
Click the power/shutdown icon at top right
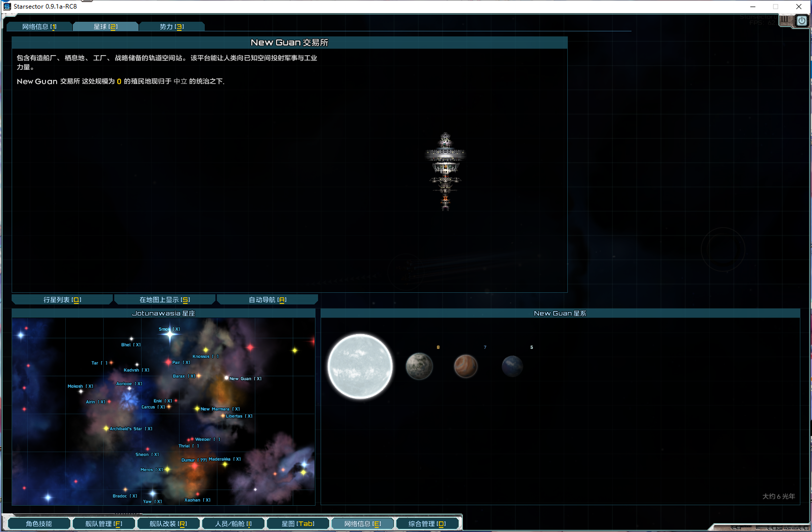pyautogui.click(x=802, y=21)
